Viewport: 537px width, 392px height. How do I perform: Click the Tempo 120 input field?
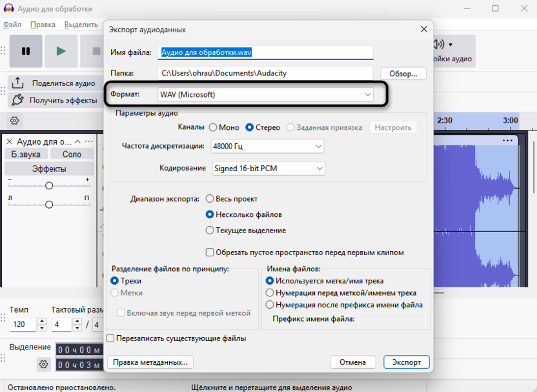(x=23, y=324)
